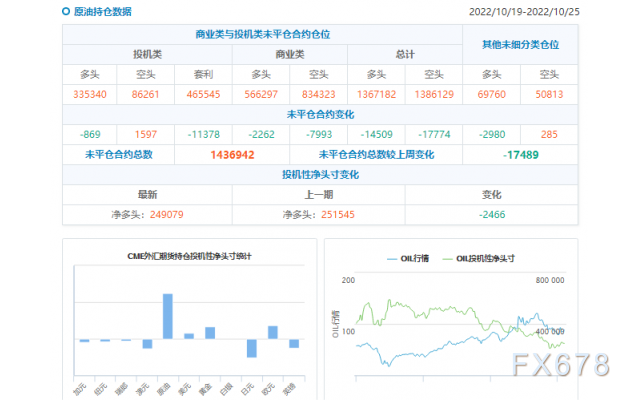Viewport: 640px width, 400px height.
Task: Click the 最新 column header
Action: [147, 194]
